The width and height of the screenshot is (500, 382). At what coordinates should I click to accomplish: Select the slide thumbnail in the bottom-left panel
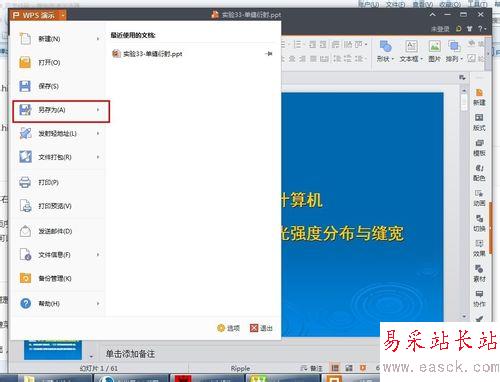pyautogui.click(x=53, y=350)
